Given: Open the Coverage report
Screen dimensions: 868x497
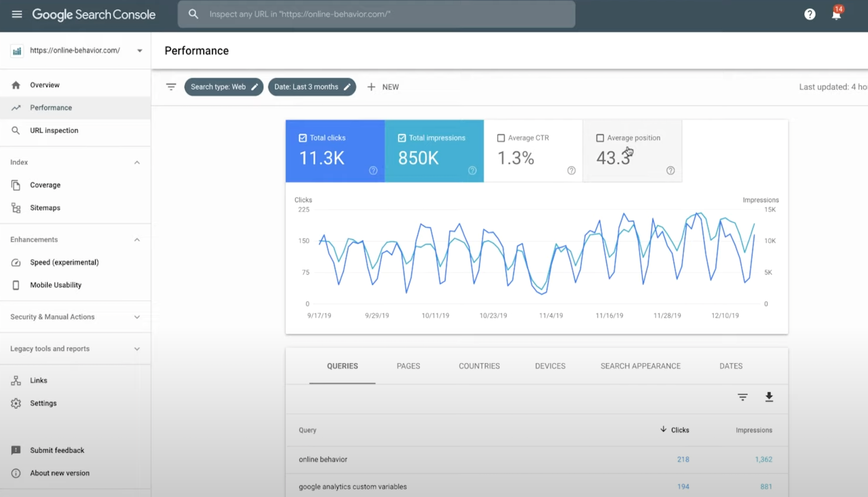Looking at the screenshot, I should coord(75,185).
